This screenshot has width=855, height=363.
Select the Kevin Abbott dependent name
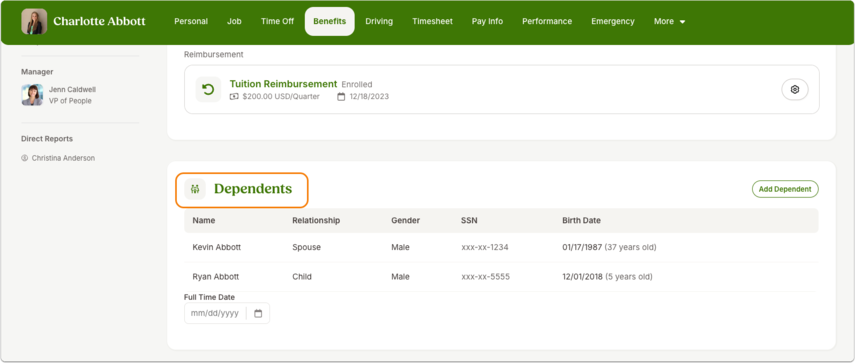(216, 247)
